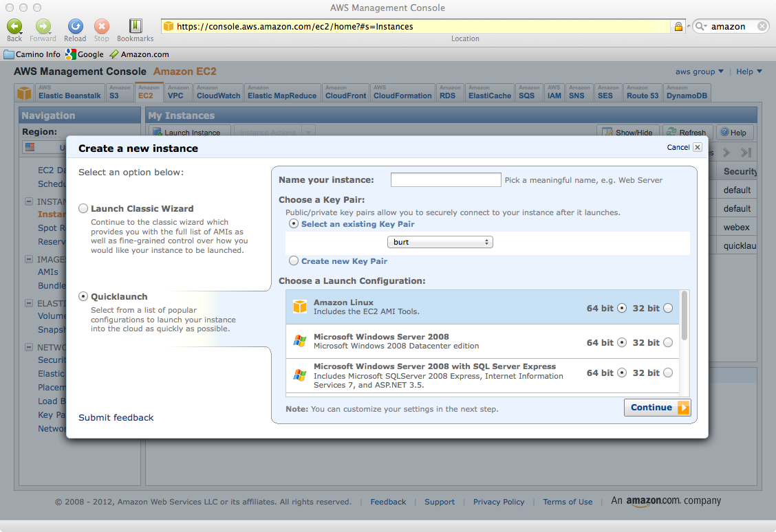776x532 pixels.
Task: Switch to the DynamoDB tab
Action: [x=687, y=93]
